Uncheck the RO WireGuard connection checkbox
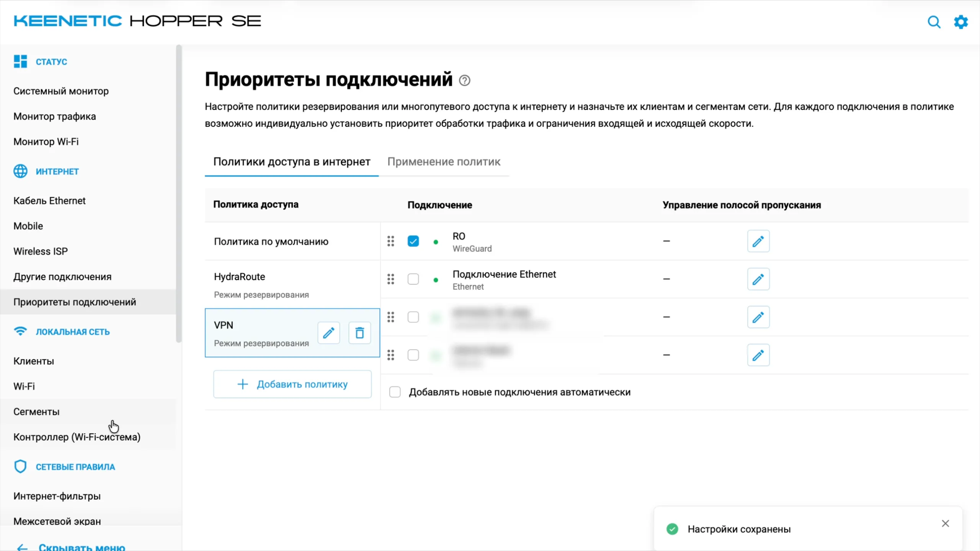The image size is (980, 551). [x=413, y=241]
